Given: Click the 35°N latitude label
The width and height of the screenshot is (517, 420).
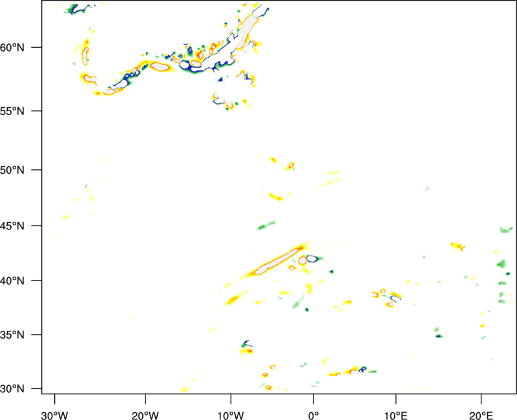Looking at the screenshot, I should click(12, 335).
